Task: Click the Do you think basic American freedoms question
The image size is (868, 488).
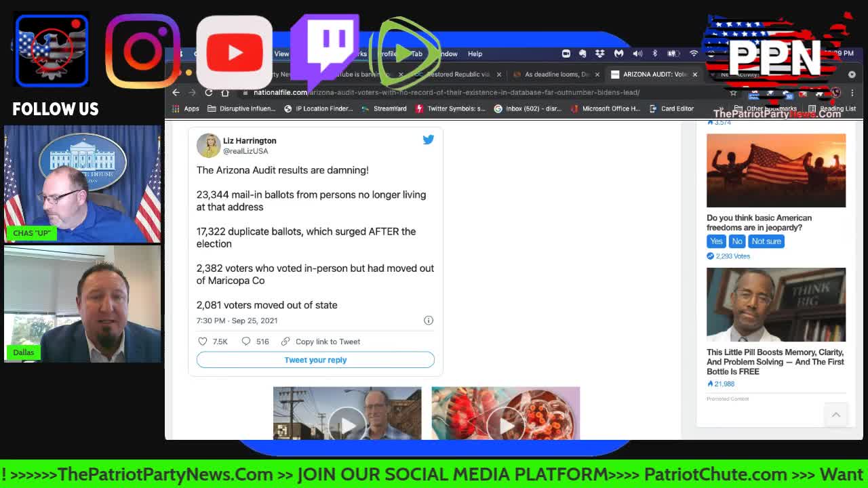Action: (759, 222)
